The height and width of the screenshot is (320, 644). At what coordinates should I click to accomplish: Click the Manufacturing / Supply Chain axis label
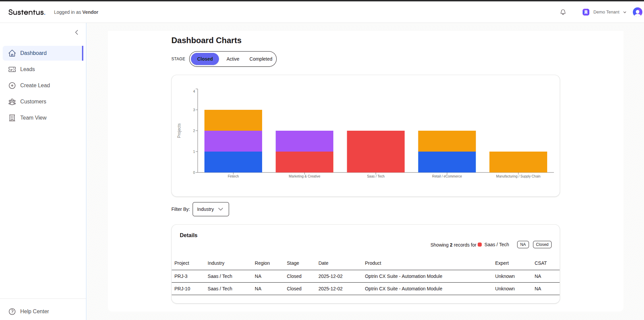pos(518,176)
